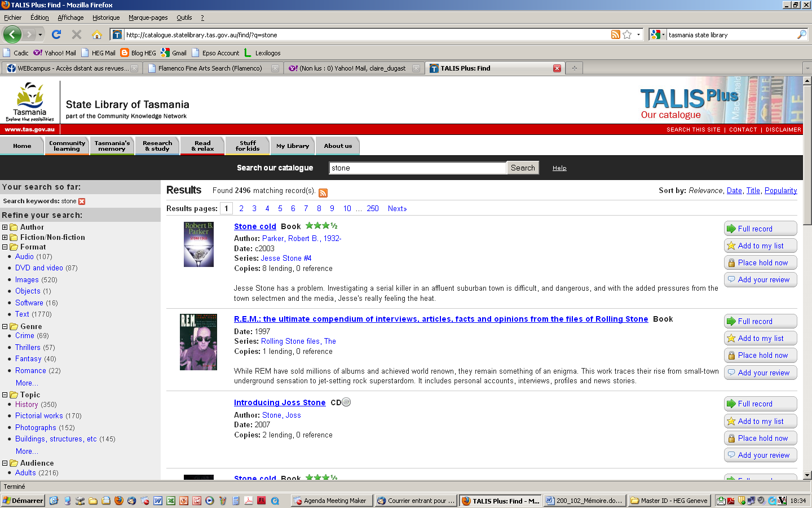The image size is (812, 508).
Task: Click in the catalogue search field
Action: coord(418,168)
